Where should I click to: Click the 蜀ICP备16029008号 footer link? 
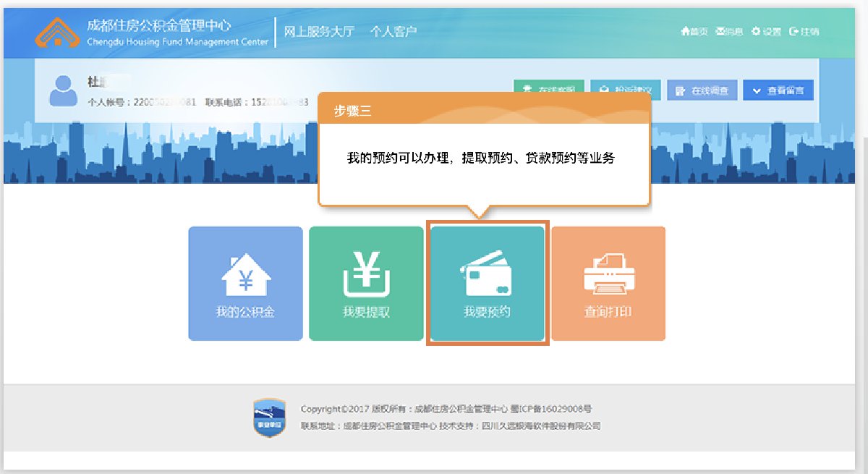(556, 410)
